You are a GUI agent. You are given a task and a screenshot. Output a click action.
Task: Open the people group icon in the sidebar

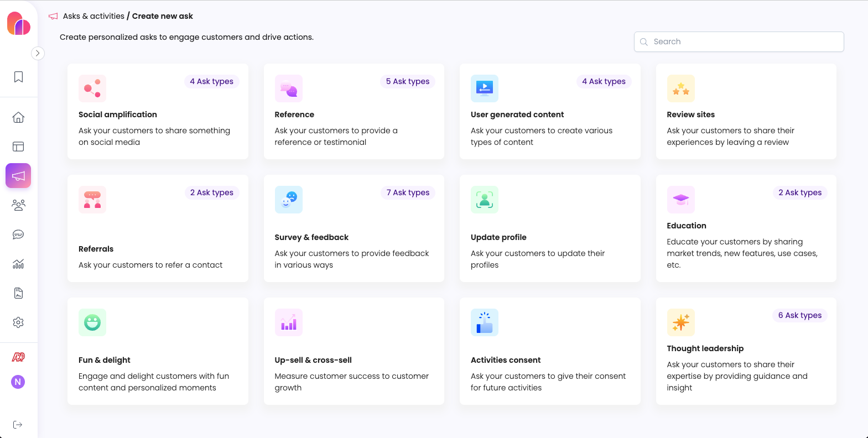(18, 205)
